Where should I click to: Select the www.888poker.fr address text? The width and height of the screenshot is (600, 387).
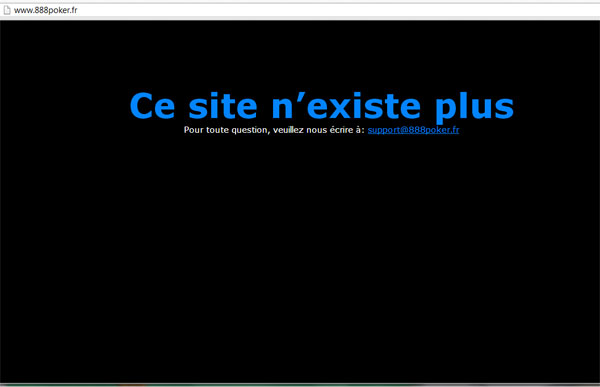coord(46,10)
